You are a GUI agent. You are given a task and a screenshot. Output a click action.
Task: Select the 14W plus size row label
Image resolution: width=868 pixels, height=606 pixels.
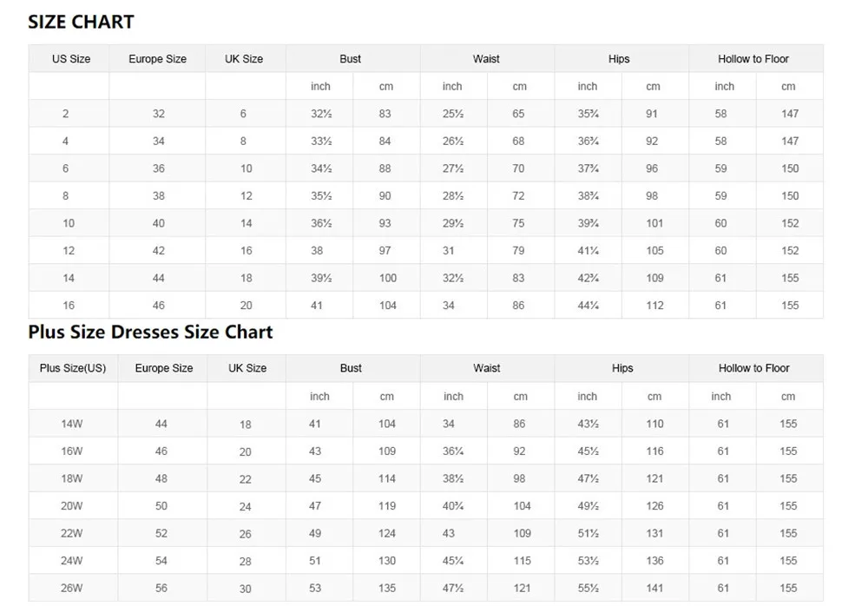point(72,424)
